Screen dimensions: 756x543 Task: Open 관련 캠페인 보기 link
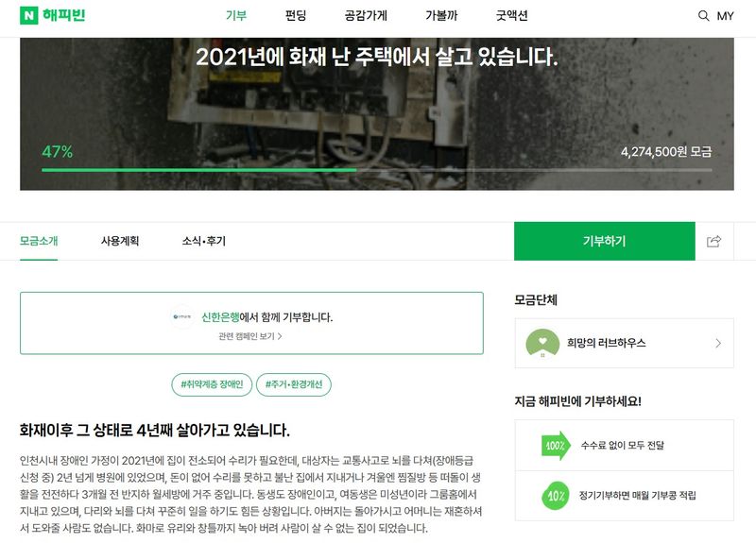pyautogui.click(x=250, y=336)
